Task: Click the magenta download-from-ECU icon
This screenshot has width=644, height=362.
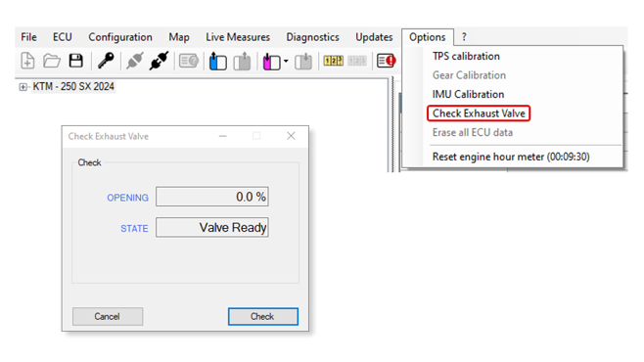Action: click(x=271, y=62)
